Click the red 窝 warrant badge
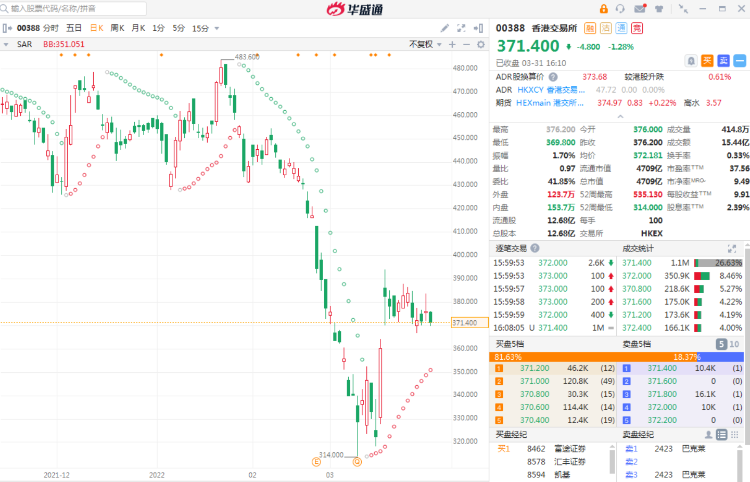This screenshot has width=750, height=482. (x=637, y=28)
